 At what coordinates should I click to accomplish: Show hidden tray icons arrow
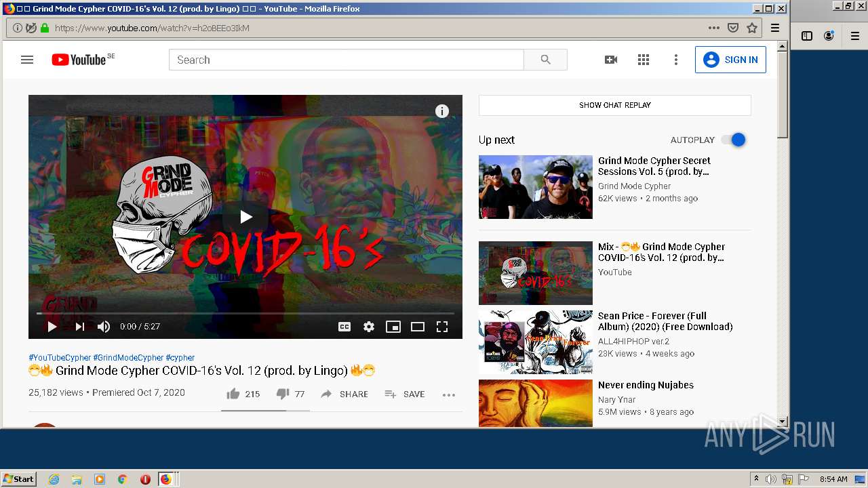[x=756, y=479]
